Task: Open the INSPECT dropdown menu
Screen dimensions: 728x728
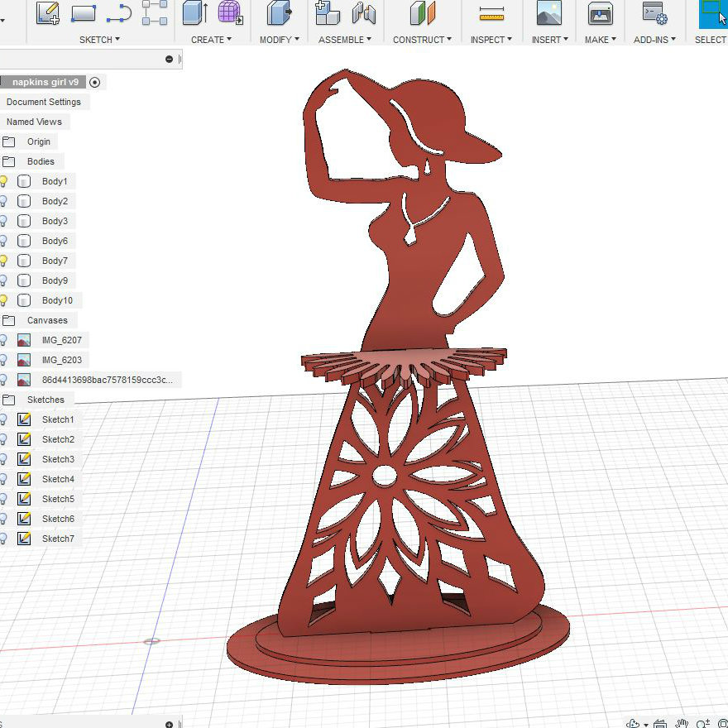Action: click(491, 40)
